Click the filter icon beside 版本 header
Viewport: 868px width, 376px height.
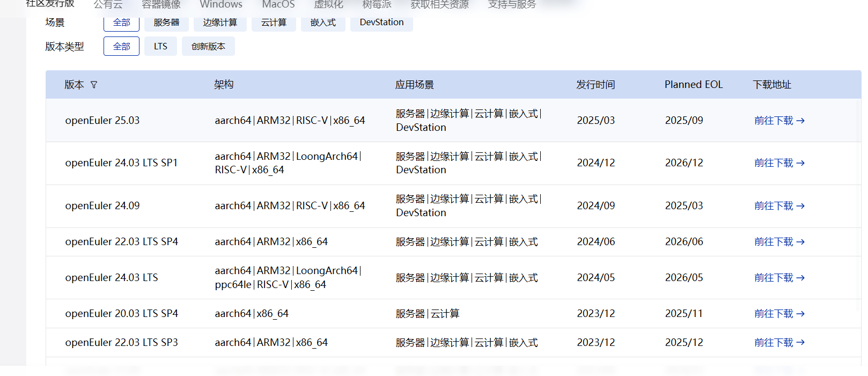(94, 85)
